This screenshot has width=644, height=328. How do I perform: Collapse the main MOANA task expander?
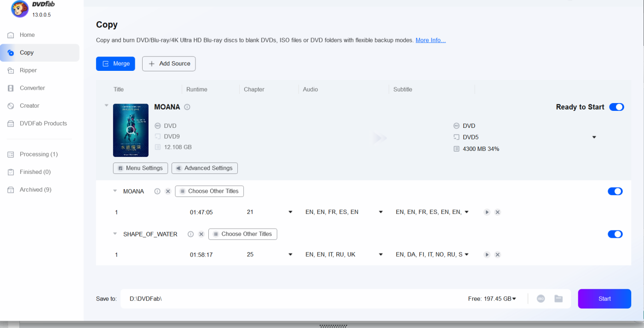pyautogui.click(x=106, y=105)
